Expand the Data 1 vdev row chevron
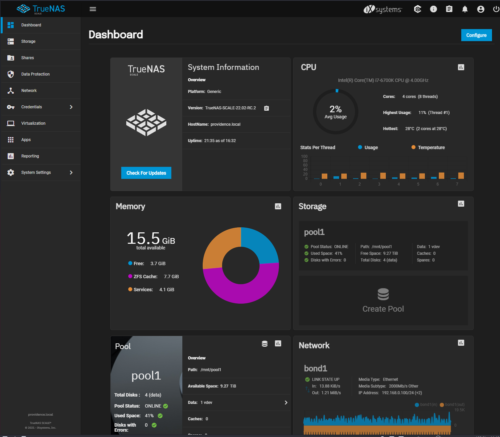500x437 pixels. [286, 403]
